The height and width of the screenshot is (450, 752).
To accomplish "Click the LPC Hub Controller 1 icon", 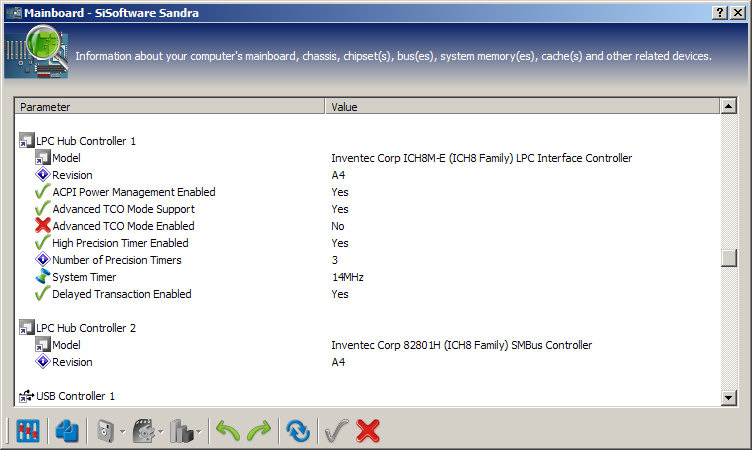I will click(x=26, y=141).
